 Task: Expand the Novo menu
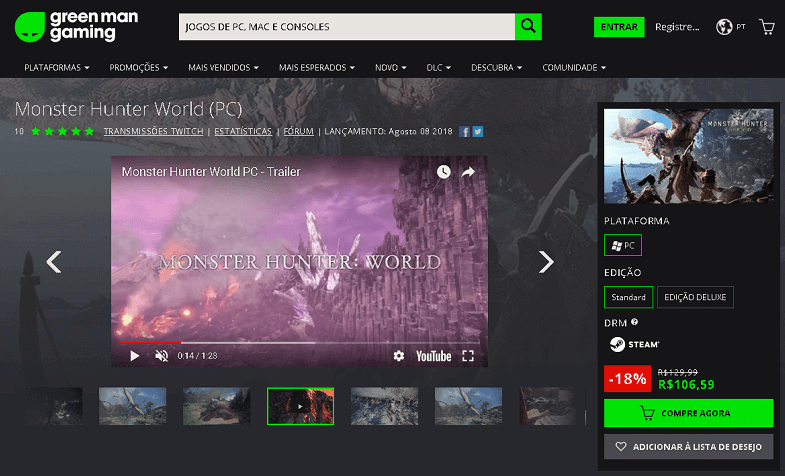point(390,68)
